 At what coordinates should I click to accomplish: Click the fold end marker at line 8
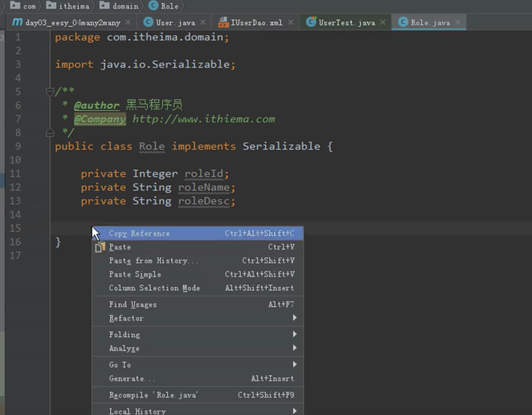click(50, 133)
